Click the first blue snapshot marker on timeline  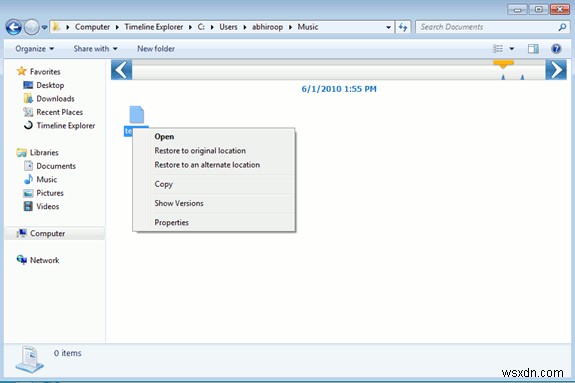click(503, 77)
